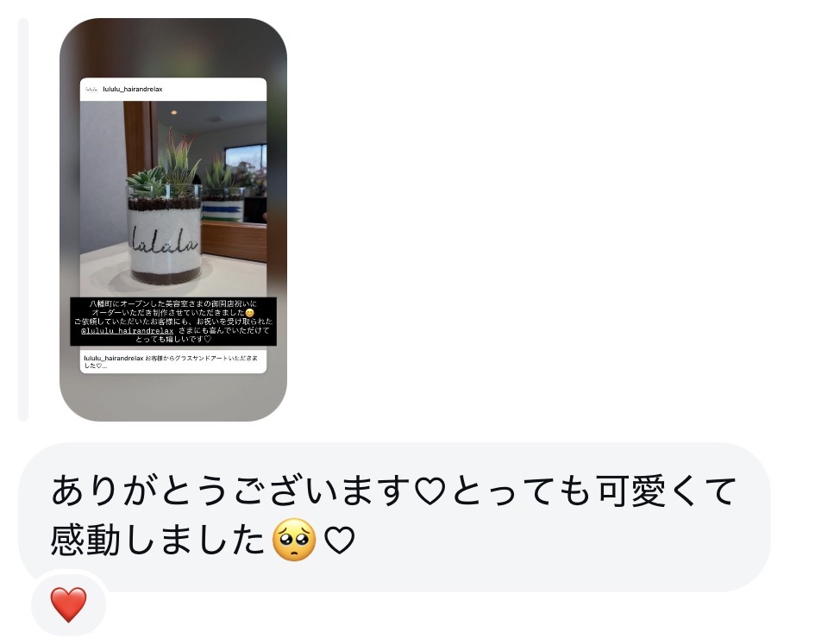Click the smiling emoji in story overlay

click(x=249, y=313)
